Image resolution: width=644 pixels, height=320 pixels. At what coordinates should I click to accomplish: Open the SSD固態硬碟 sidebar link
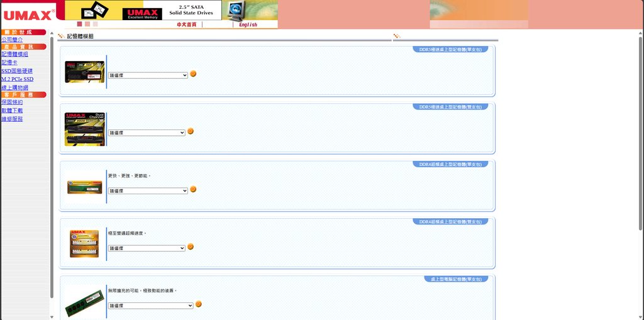(17, 71)
